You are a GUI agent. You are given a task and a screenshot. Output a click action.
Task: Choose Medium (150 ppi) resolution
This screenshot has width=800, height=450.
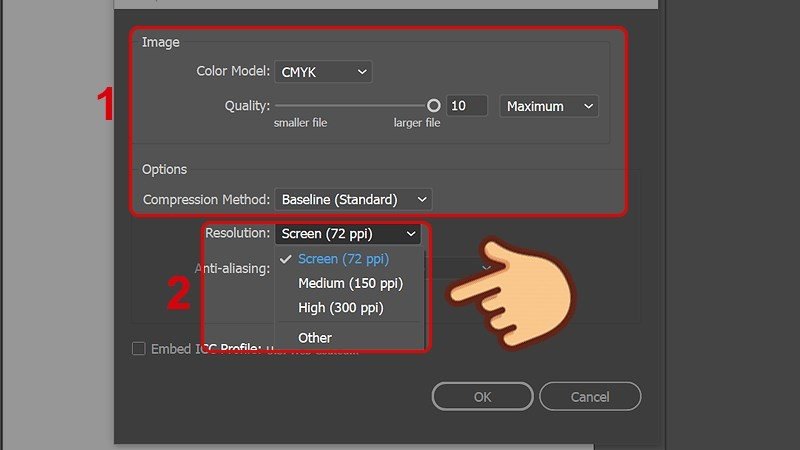click(351, 283)
